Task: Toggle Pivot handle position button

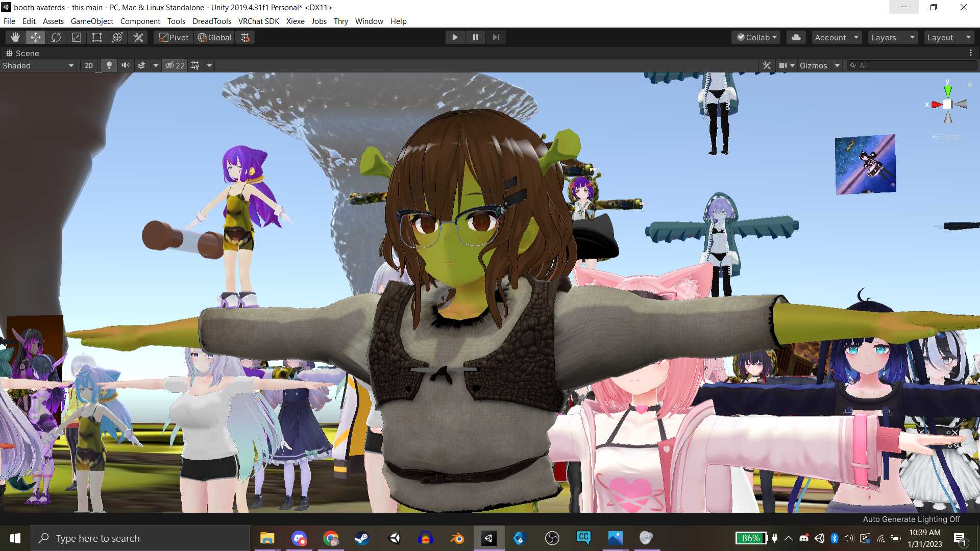Action: point(174,37)
